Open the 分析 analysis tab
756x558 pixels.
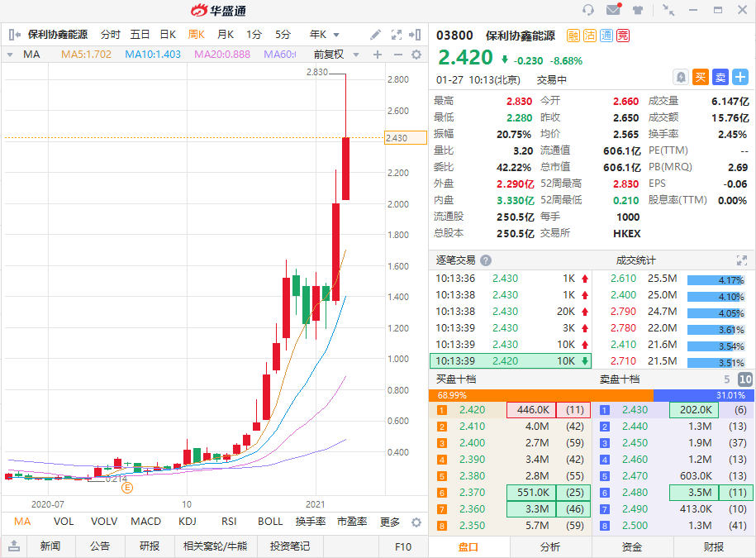tap(550, 547)
